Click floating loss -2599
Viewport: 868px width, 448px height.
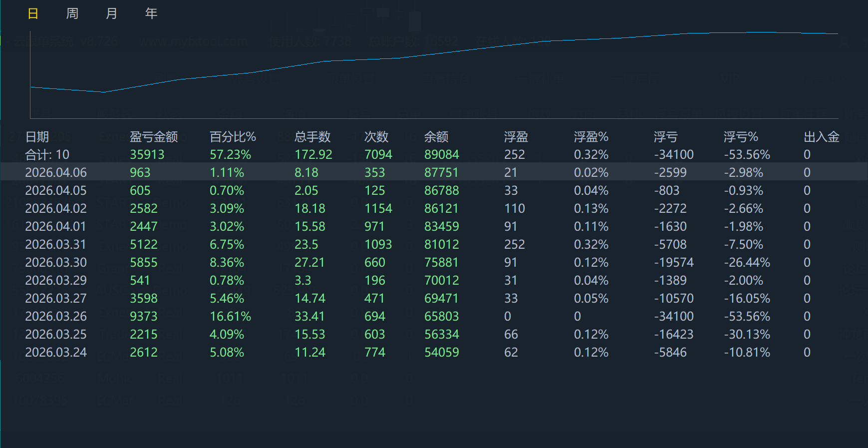tap(671, 173)
